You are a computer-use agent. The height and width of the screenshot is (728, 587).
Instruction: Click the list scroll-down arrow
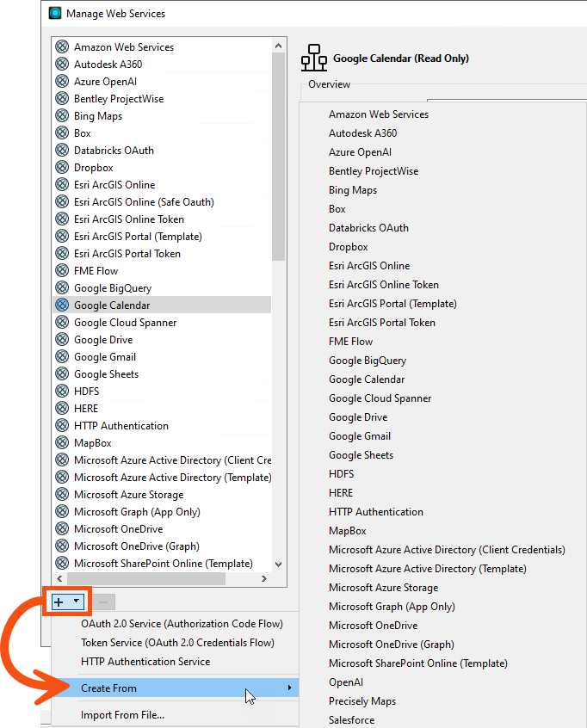(x=278, y=565)
